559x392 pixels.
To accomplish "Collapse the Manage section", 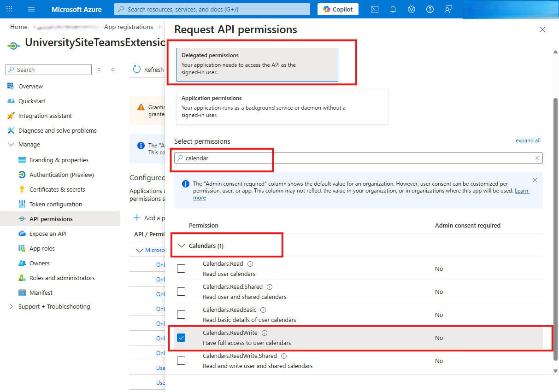I will point(11,144).
